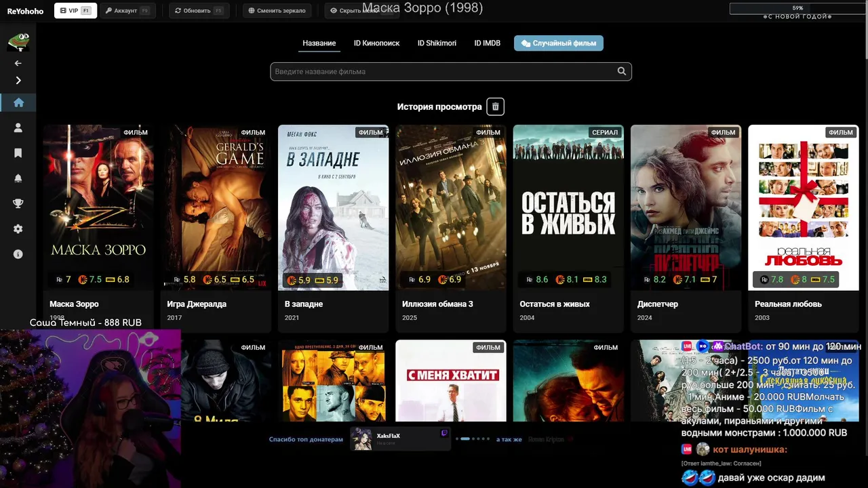The height and width of the screenshot is (488, 868).
Task: Expand the sidebar with the chevron
Action: pyautogui.click(x=18, y=80)
